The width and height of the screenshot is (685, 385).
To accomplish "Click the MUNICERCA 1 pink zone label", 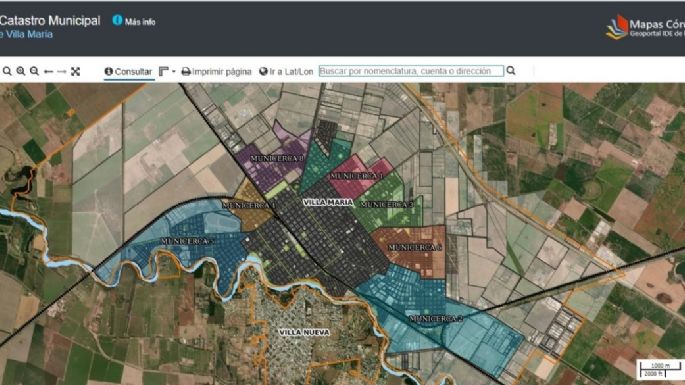I will 356,176.
